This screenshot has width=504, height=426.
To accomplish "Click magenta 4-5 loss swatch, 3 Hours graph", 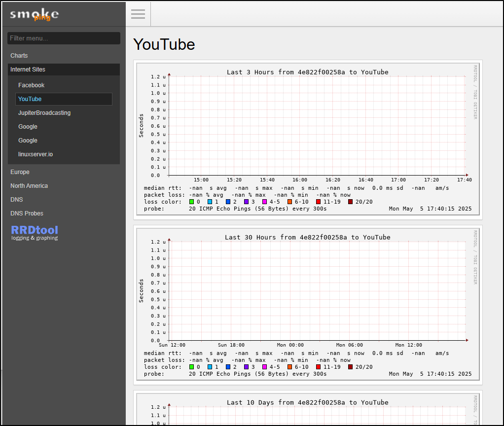I will click(x=264, y=202).
